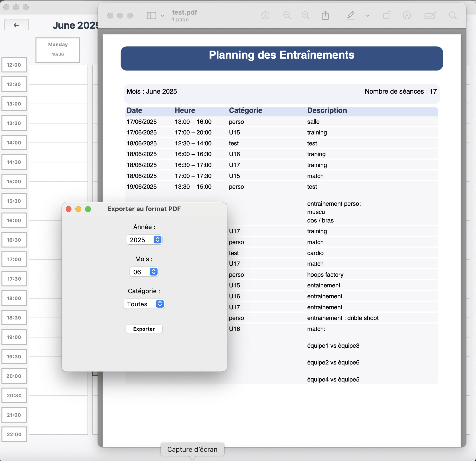Click the '1 page' subtitle in Preview
The image size is (476, 461).
point(180,20)
